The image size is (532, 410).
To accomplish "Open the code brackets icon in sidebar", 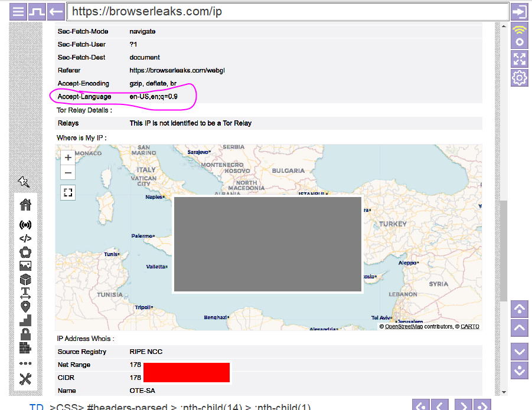I will (x=25, y=238).
